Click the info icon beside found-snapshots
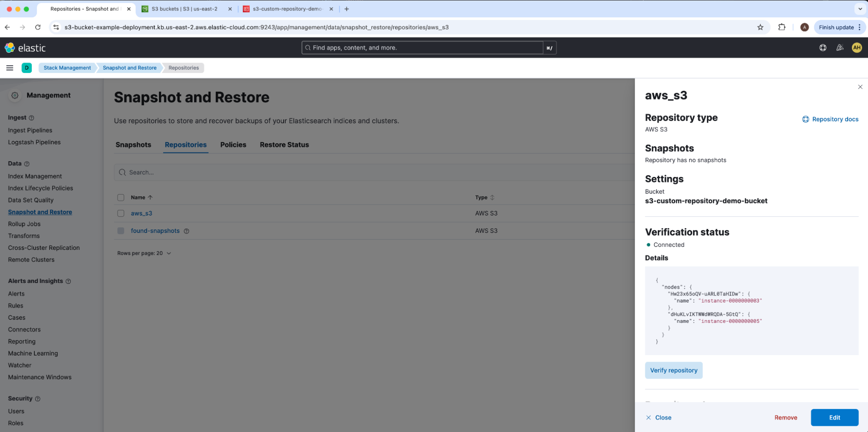This screenshot has width=868, height=432. (x=186, y=231)
